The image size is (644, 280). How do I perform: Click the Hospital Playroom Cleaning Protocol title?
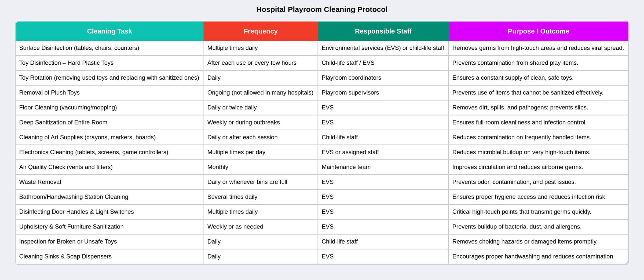(x=322, y=9)
